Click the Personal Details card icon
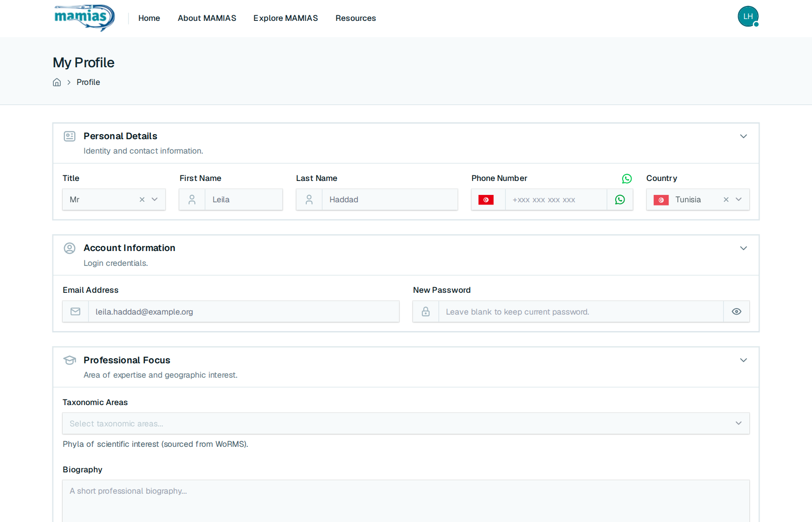Image resolution: width=812 pixels, height=522 pixels. pos(70,136)
